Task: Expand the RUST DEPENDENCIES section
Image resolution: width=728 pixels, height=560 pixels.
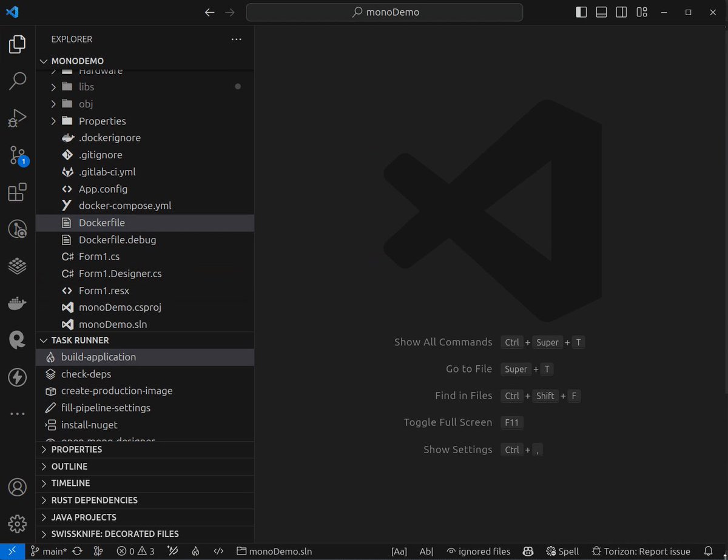Action: point(145,501)
